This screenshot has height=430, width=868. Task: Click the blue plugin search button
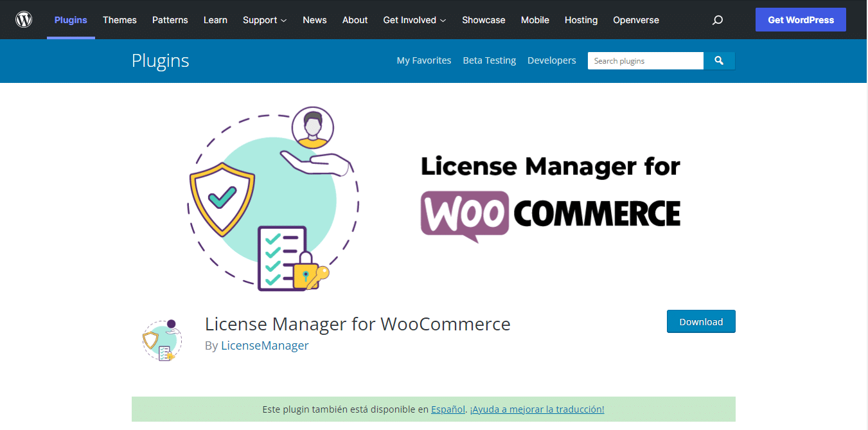(x=719, y=60)
